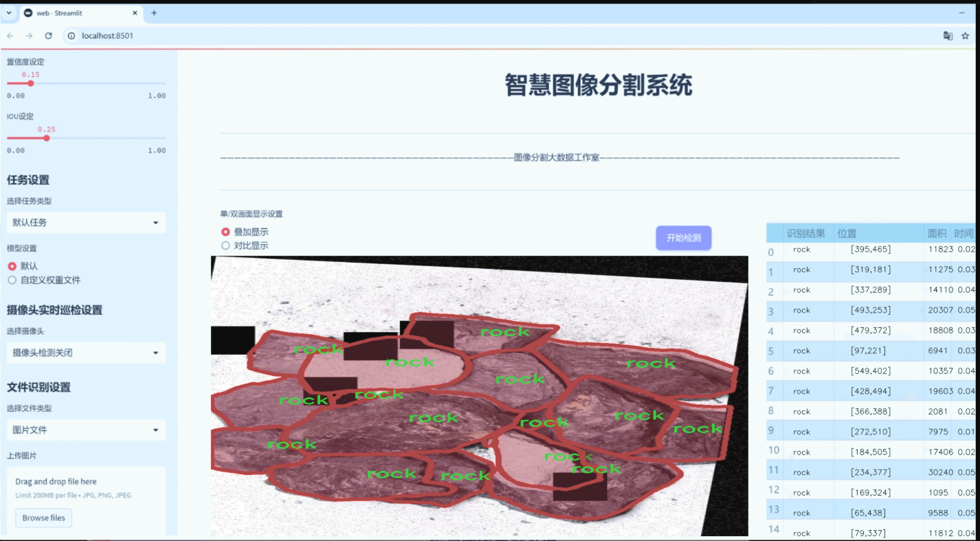Go back in browser history
This screenshot has width=980, height=541.
coord(10,35)
